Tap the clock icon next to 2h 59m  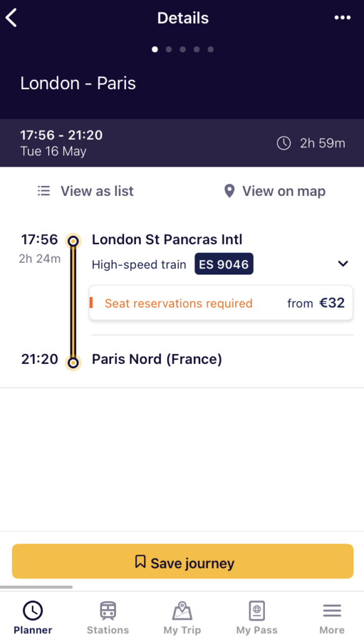[284, 143]
